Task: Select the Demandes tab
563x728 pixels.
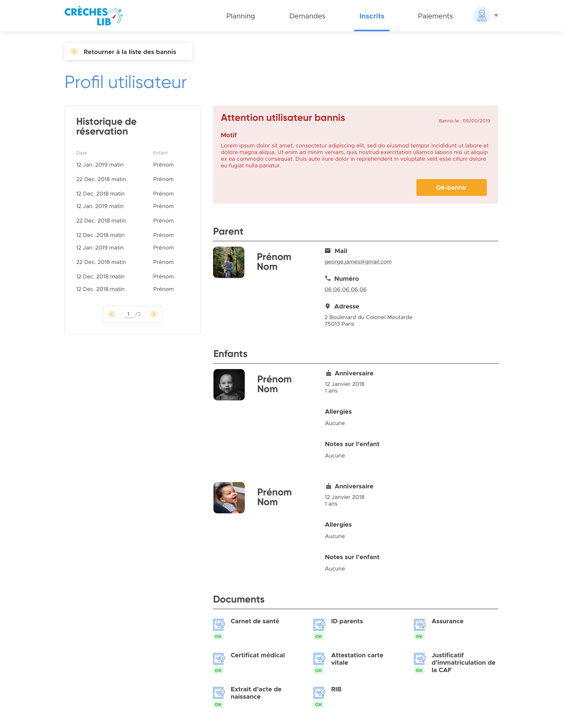Action: (x=307, y=16)
